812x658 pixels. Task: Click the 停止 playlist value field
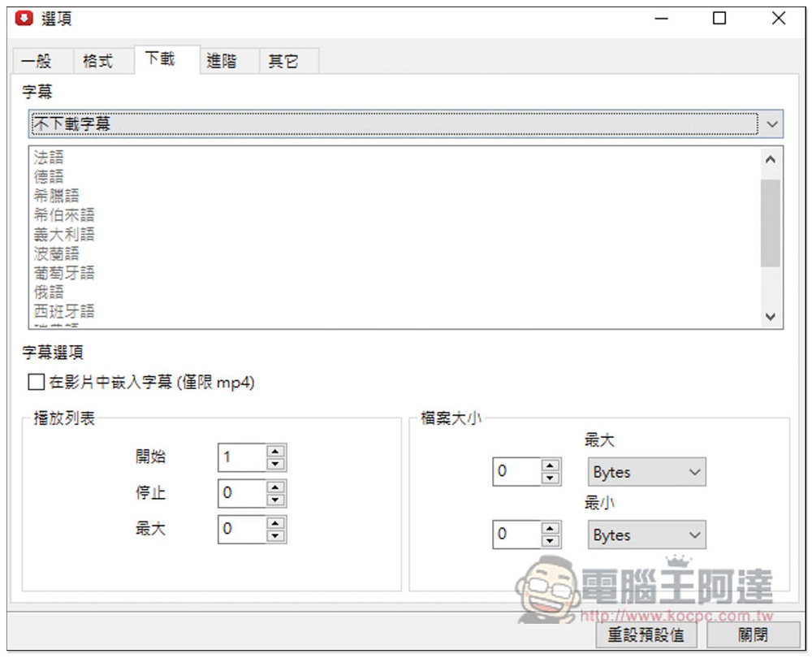click(x=242, y=493)
